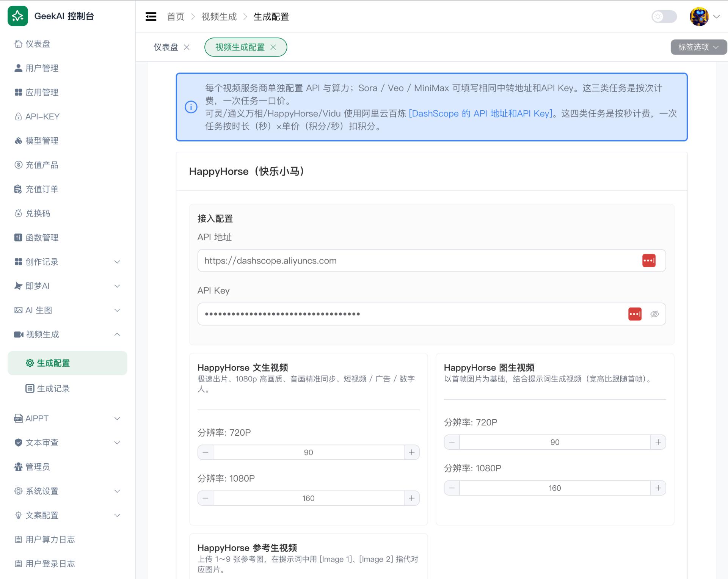The height and width of the screenshot is (579, 728).
Task: Open 管理员 in the sidebar
Action: [x=67, y=467]
